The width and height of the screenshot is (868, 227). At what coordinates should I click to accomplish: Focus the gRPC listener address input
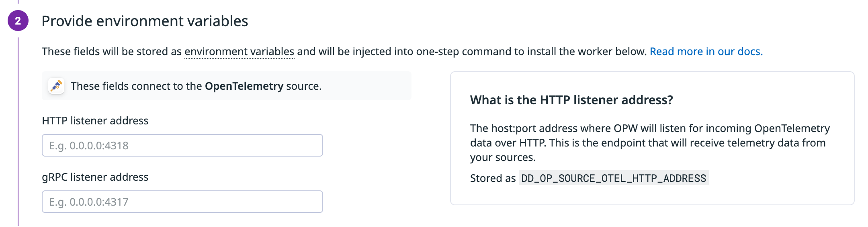[182, 202]
